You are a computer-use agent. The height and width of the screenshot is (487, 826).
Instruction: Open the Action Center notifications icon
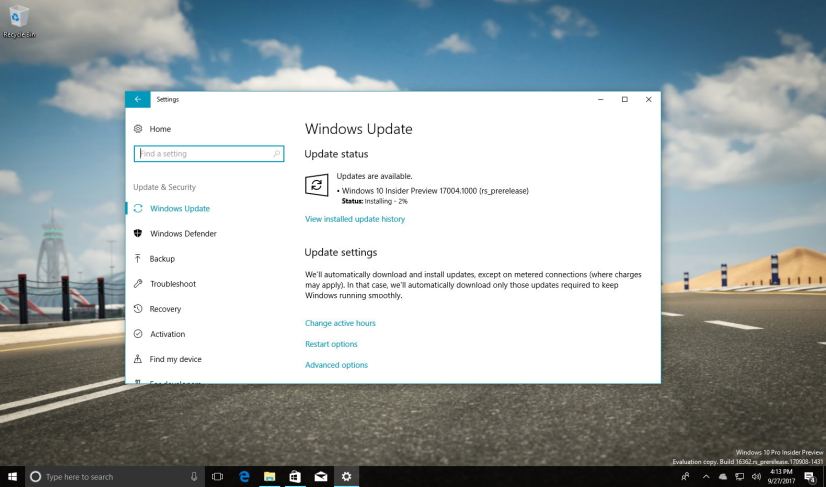pos(811,476)
